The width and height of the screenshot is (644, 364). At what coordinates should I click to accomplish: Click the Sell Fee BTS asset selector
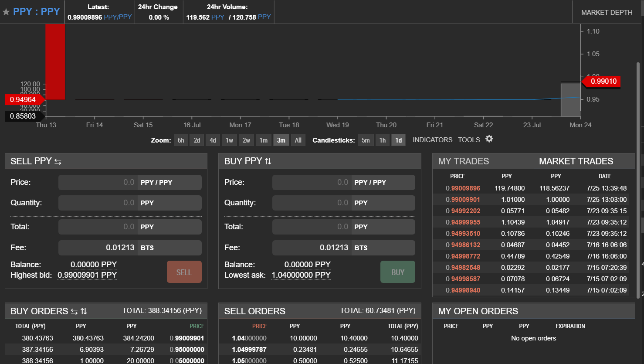pos(169,248)
